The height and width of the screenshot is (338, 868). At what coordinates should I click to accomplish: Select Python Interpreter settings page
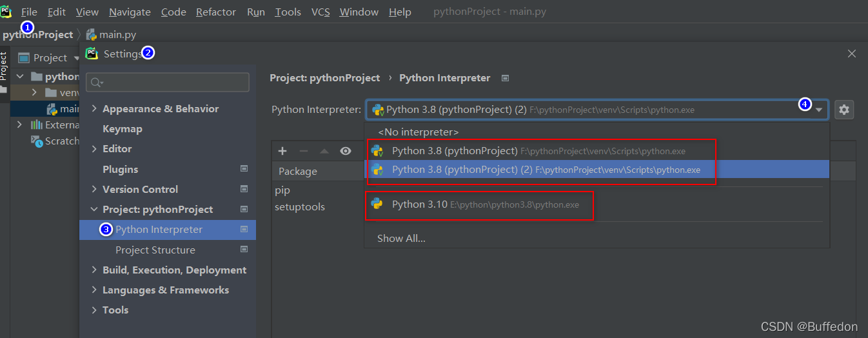tap(168, 229)
